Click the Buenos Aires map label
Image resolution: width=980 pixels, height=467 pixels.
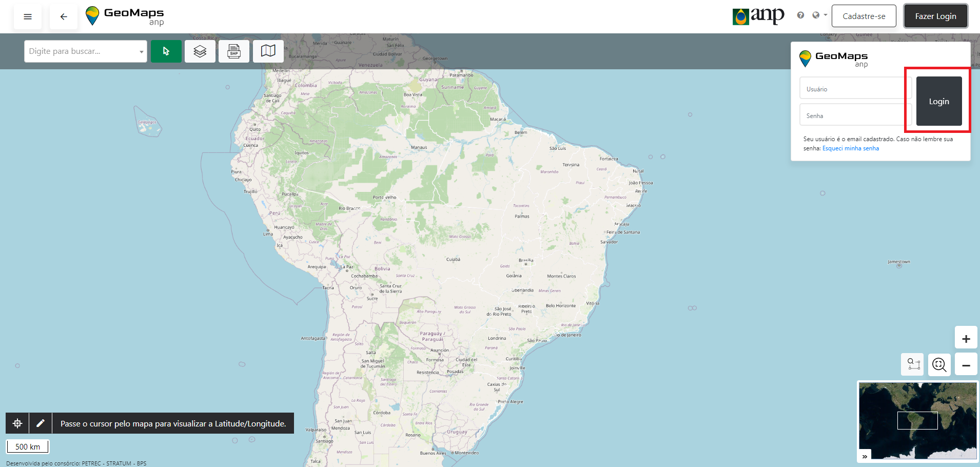(x=433, y=453)
